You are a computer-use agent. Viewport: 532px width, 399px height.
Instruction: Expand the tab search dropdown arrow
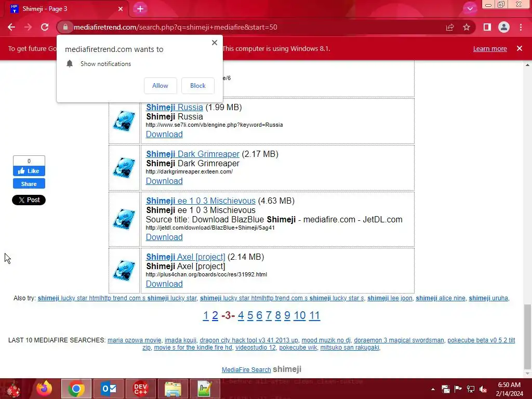470,9
